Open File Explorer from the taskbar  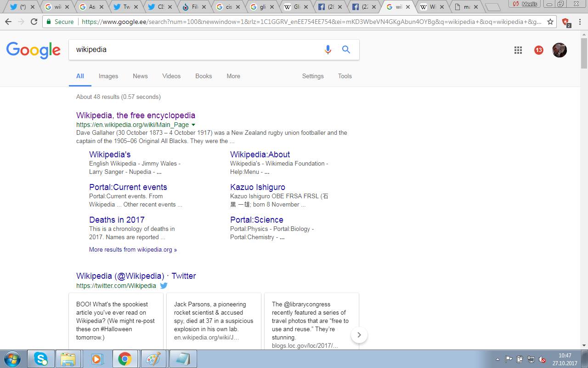[68, 359]
